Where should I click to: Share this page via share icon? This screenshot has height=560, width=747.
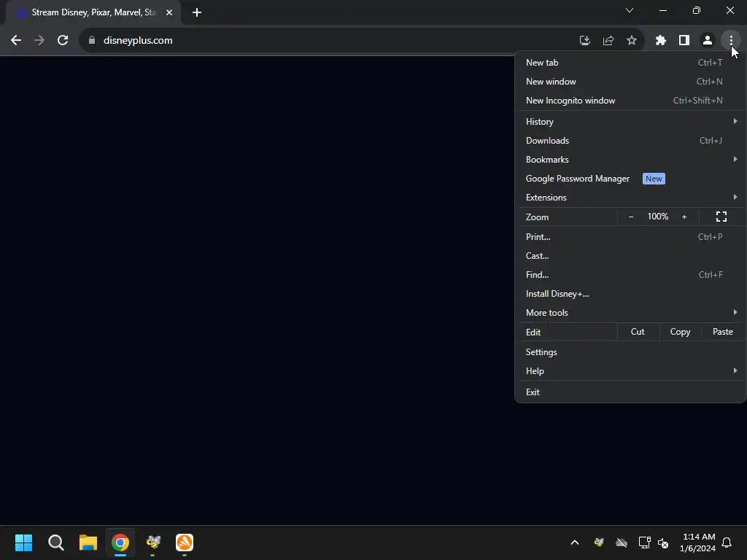tap(608, 41)
